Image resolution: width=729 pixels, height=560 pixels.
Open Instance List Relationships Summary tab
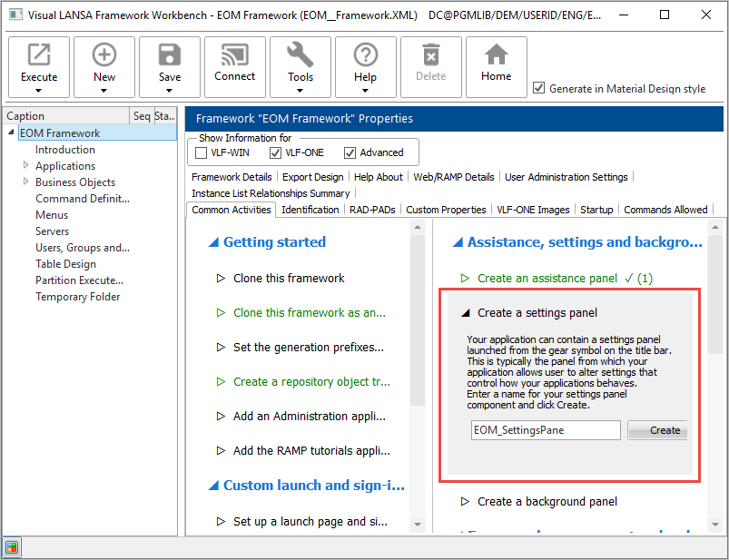[271, 193]
